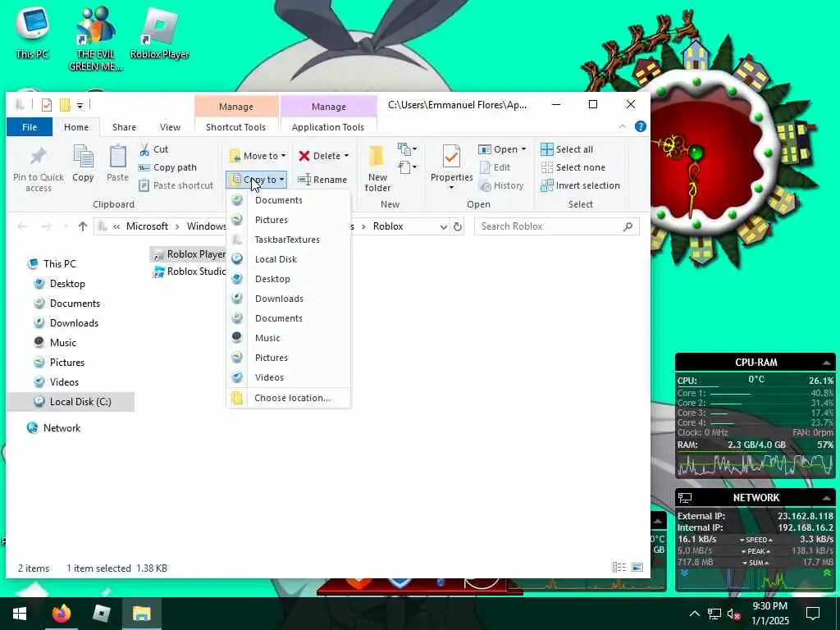840x630 pixels.
Task: Launch Firefox from the taskbar
Action: (61, 614)
